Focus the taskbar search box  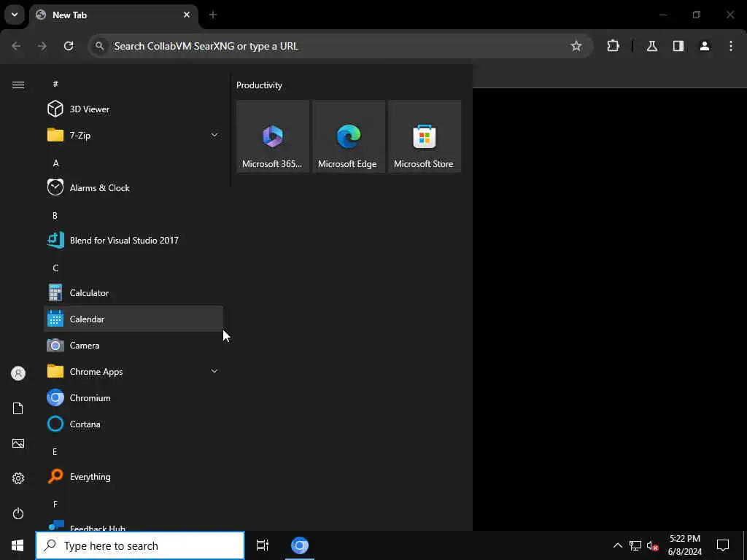(x=140, y=545)
